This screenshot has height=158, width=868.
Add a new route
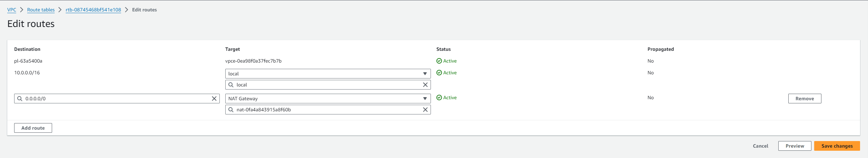click(33, 128)
